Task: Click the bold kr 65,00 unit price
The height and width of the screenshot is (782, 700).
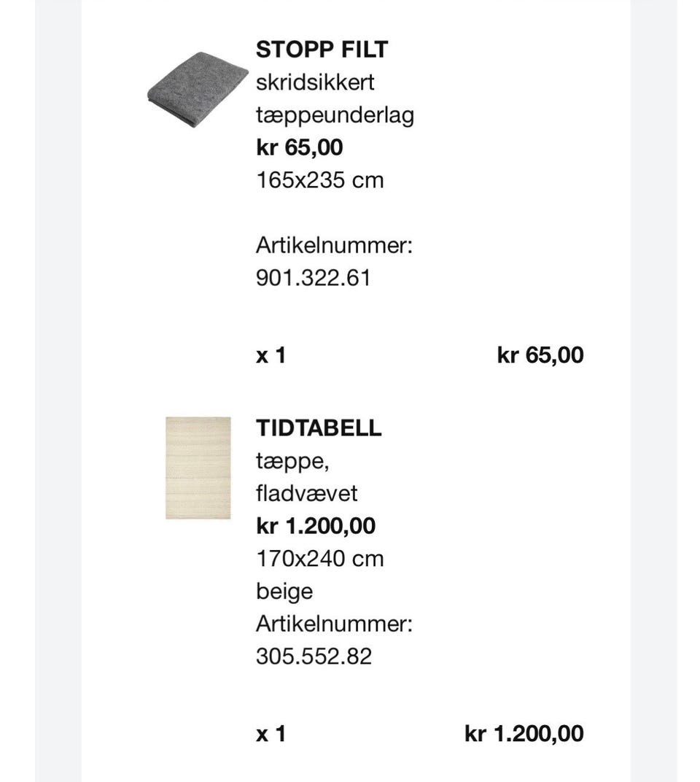Action: click(299, 147)
